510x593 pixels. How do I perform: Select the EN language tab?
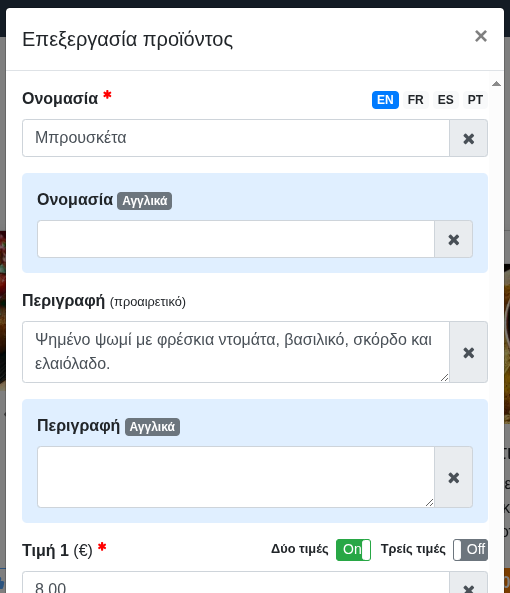click(385, 100)
